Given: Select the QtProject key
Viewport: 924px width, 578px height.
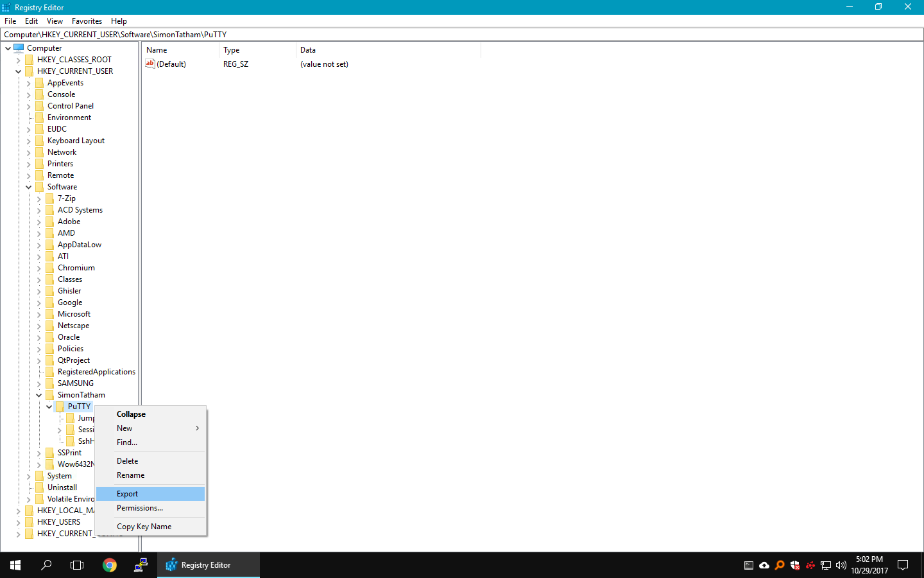Looking at the screenshot, I should tap(73, 360).
